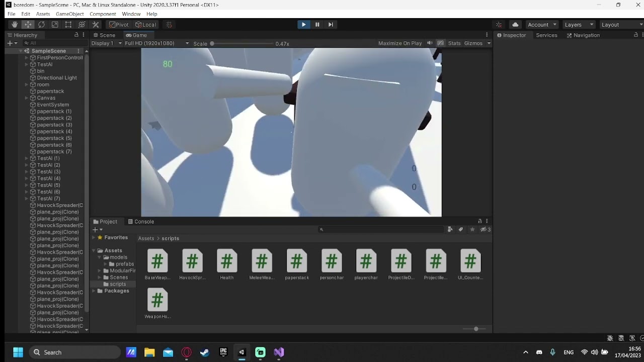Click the Project icon size slider

pos(473,329)
